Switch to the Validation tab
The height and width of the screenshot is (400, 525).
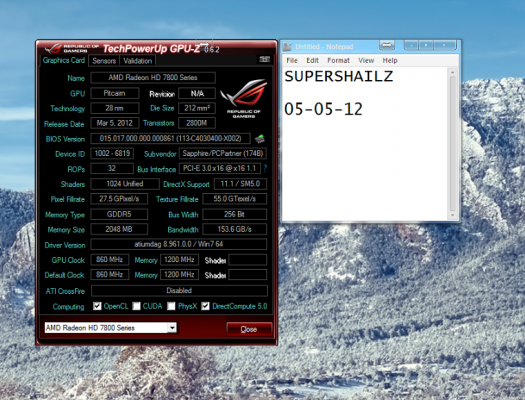point(138,61)
